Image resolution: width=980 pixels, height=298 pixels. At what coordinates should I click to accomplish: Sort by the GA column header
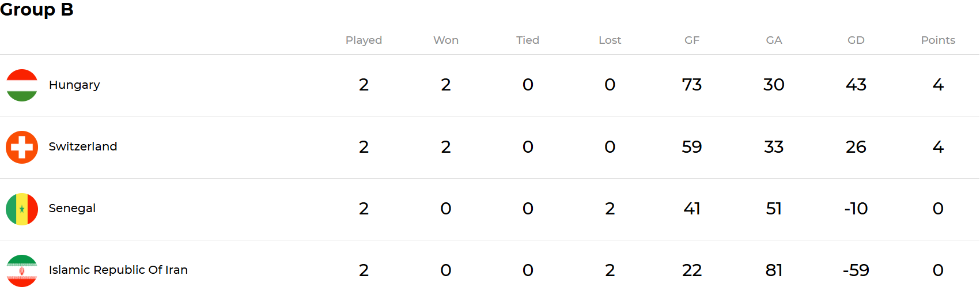click(x=774, y=40)
